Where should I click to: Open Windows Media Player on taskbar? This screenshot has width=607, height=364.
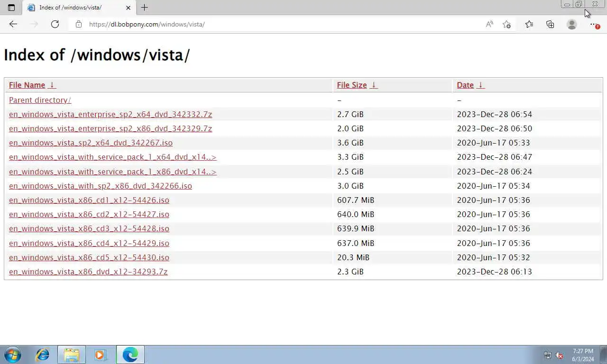click(100, 355)
